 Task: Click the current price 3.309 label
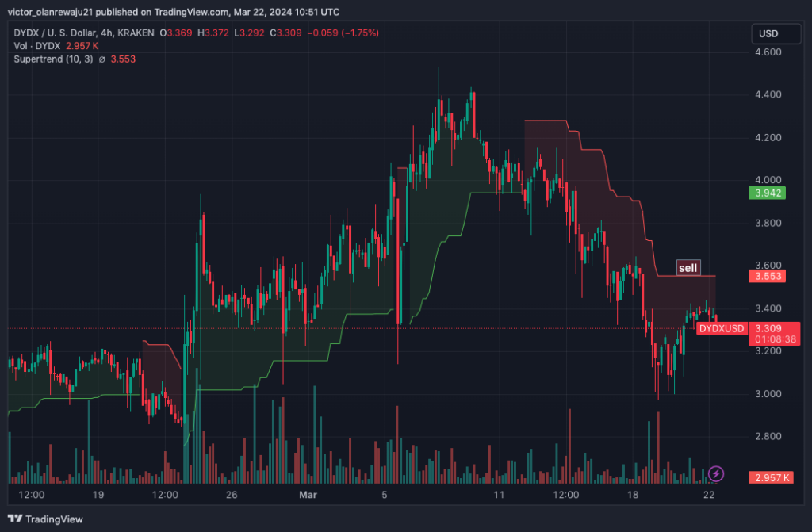tap(768, 328)
